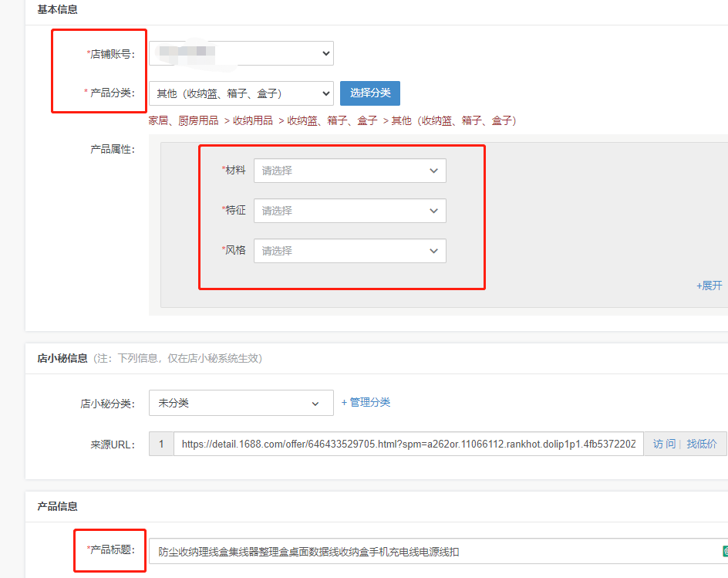The width and height of the screenshot is (728, 578).
Task: Click the 收纳篮、箱子、盒子 breadcrumb link
Action: pyautogui.click(x=331, y=120)
